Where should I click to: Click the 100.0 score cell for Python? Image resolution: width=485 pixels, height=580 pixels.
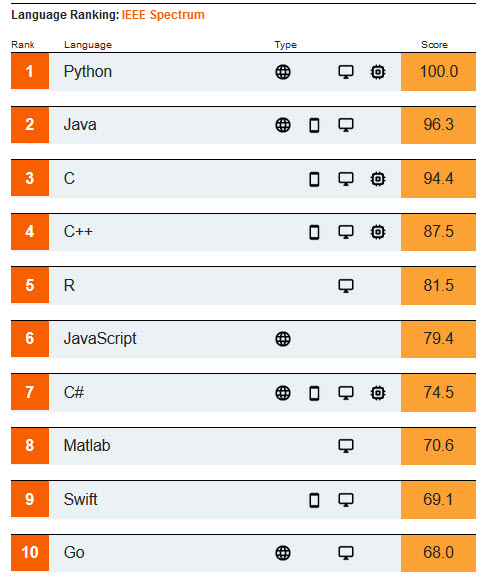(438, 72)
